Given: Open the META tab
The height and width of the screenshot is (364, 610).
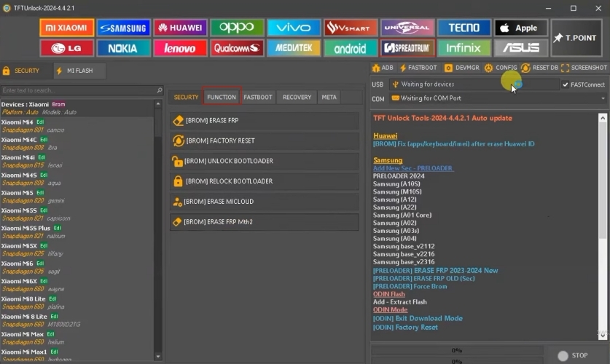Looking at the screenshot, I should click(x=329, y=97).
